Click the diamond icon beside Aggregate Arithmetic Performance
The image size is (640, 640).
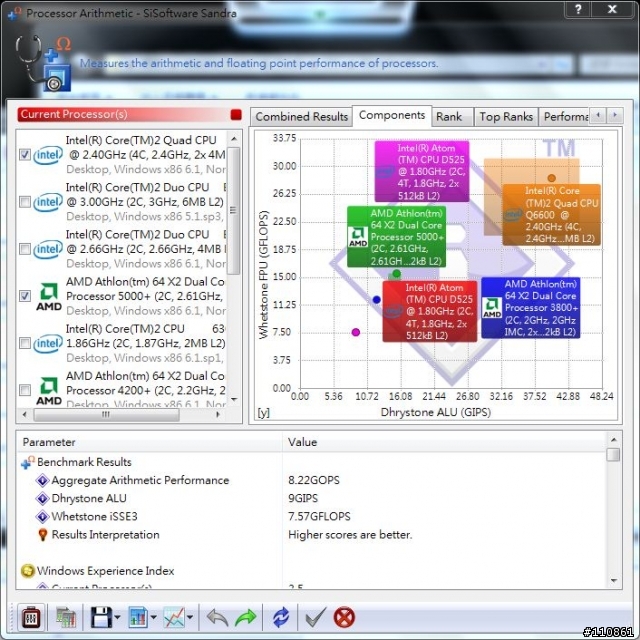[x=42, y=480]
